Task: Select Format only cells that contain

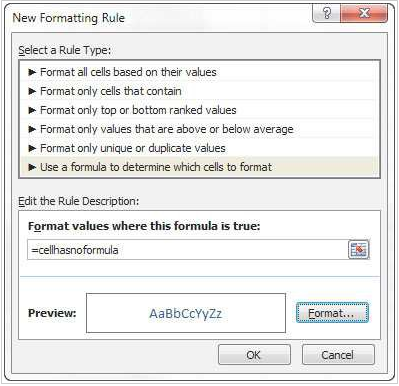Action: pos(200,91)
